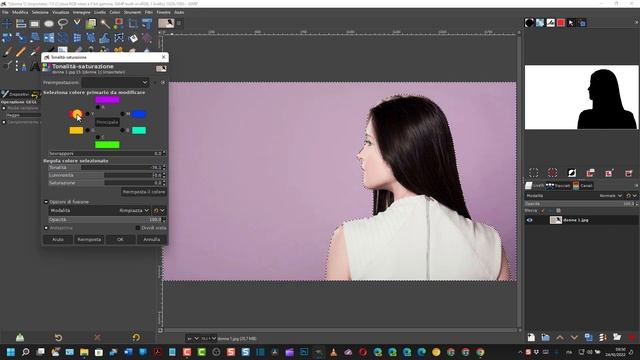This screenshot has width=640, height=360.
Task: Select the Flip tool
Action: pyautogui.click(x=49, y=38)
